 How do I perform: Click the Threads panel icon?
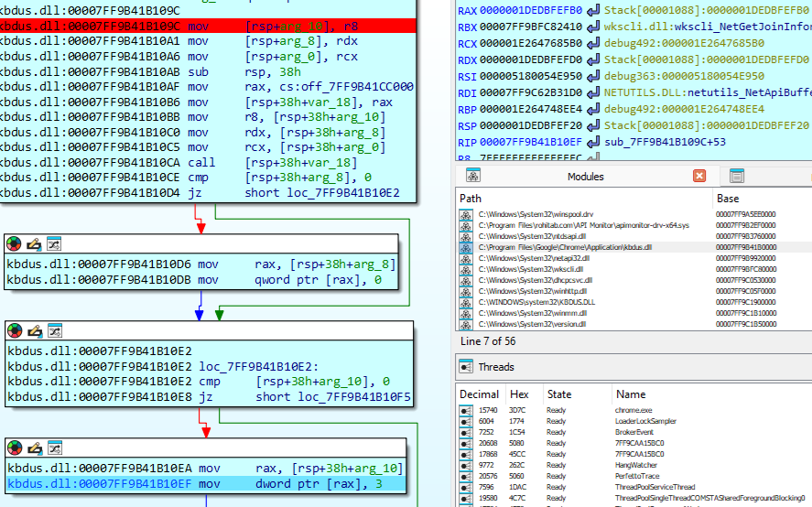[x=466, y=367]
